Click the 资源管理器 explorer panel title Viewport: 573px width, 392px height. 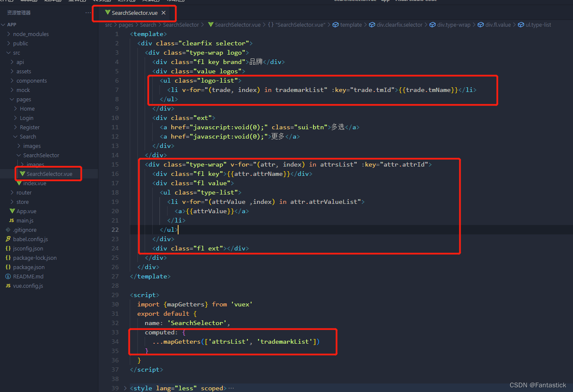pos(19,13)
